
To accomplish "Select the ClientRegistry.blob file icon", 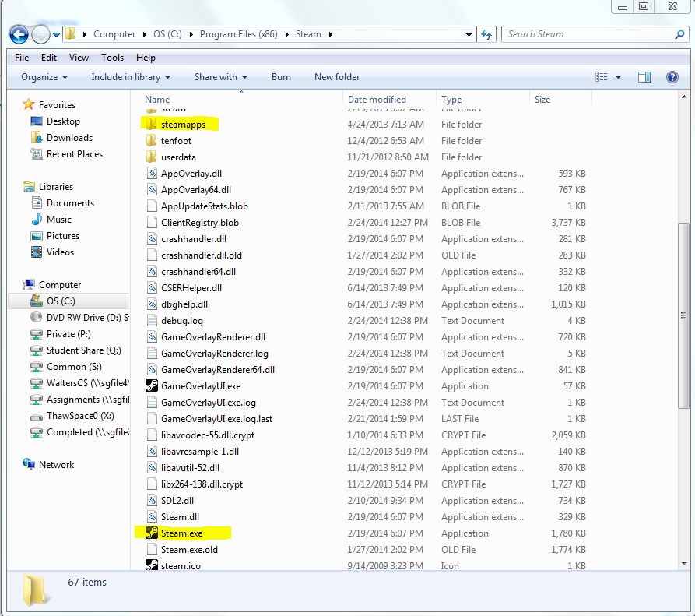I will [152, 223].
